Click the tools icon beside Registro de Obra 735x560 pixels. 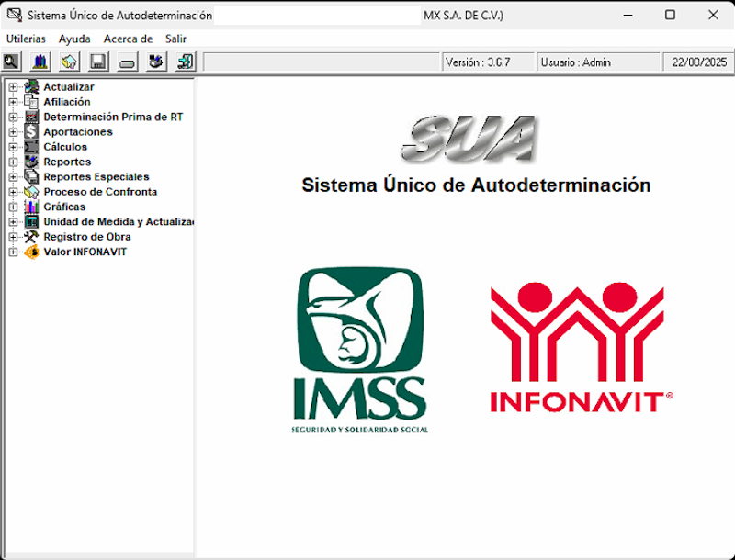[31, 237]
